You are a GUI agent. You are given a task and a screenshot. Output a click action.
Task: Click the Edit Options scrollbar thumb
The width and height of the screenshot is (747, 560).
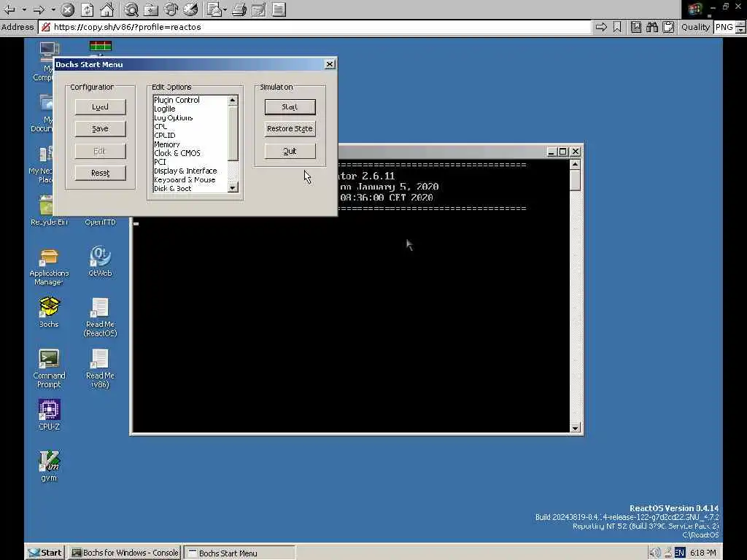click(233, 133)
